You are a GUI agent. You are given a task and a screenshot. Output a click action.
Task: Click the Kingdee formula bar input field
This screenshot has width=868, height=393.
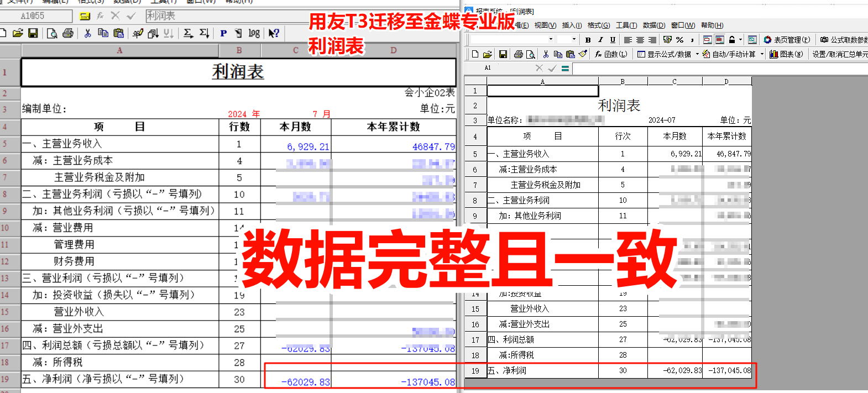tap(720, 68)
